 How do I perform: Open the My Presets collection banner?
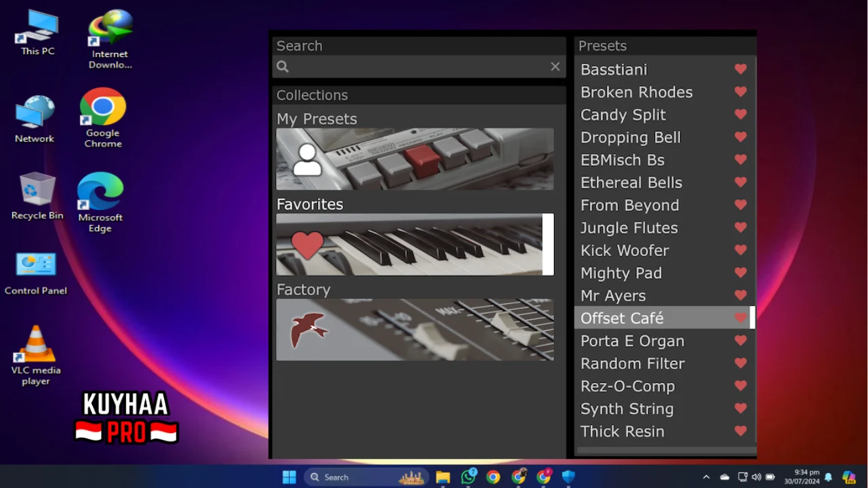[x=415, y=159]
